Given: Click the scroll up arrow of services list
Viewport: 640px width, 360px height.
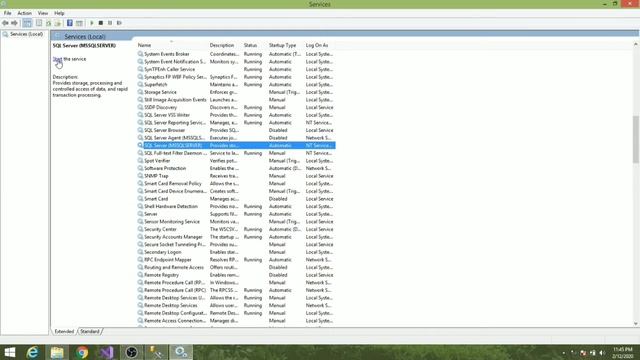Looking at the screenshot, I should (x=636, y=44).
